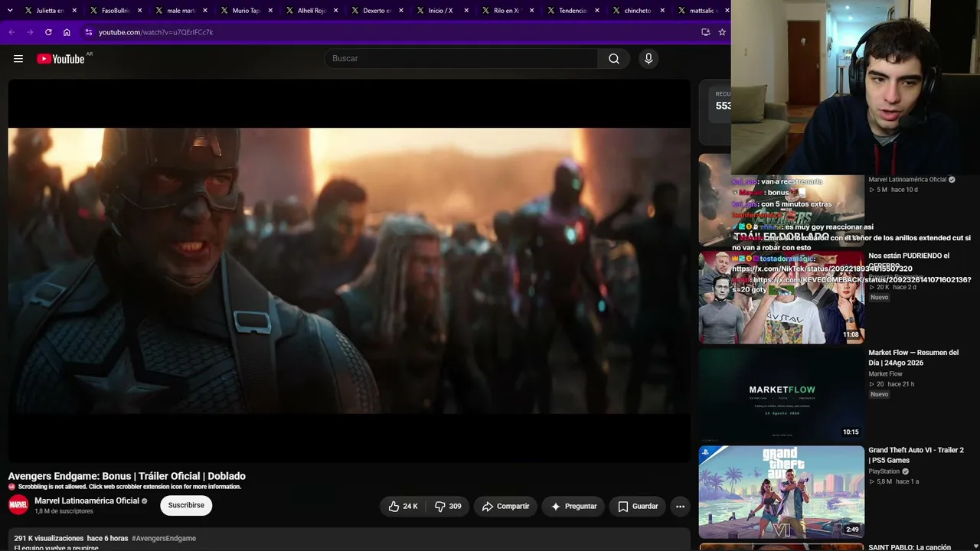Click the browser address bar URL
The width and height of the screenshot is (980, 551).
pos(156,32)
